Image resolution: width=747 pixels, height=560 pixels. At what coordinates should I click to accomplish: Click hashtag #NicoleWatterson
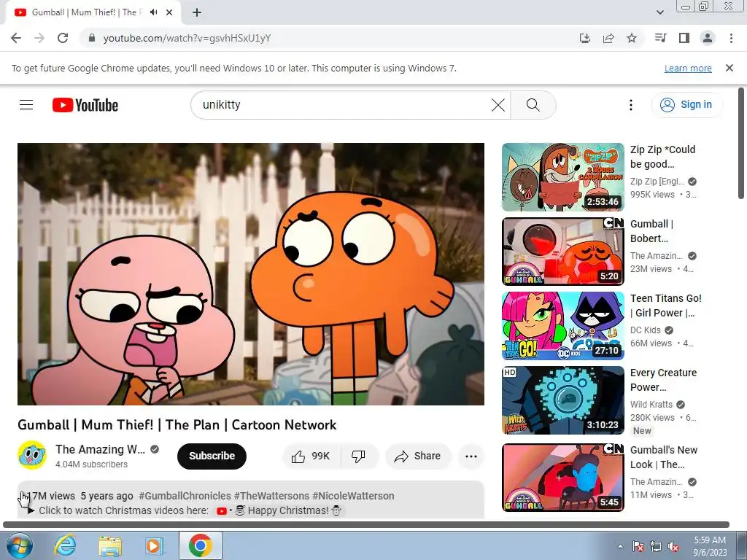click(x=353, y=496)
